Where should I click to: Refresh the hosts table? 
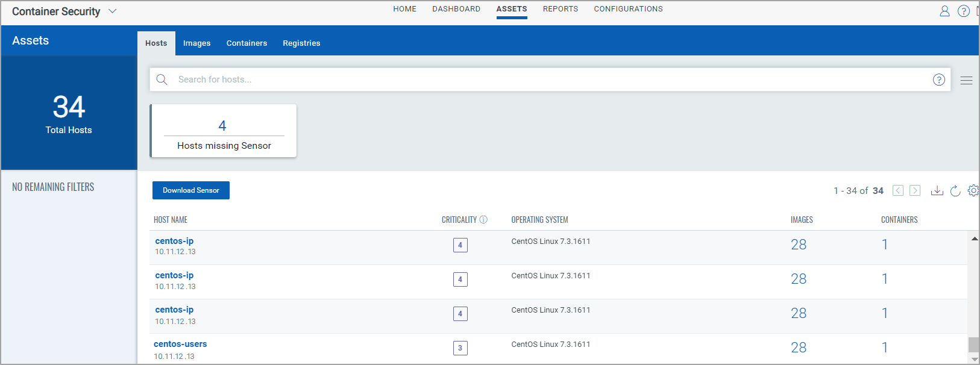click(955, 190)
